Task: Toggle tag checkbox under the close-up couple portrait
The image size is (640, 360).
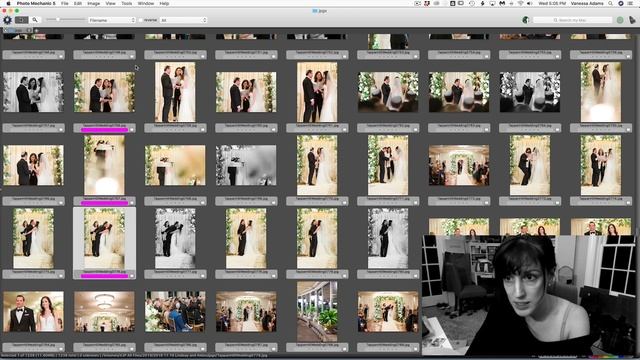Action: coord(61,349)
